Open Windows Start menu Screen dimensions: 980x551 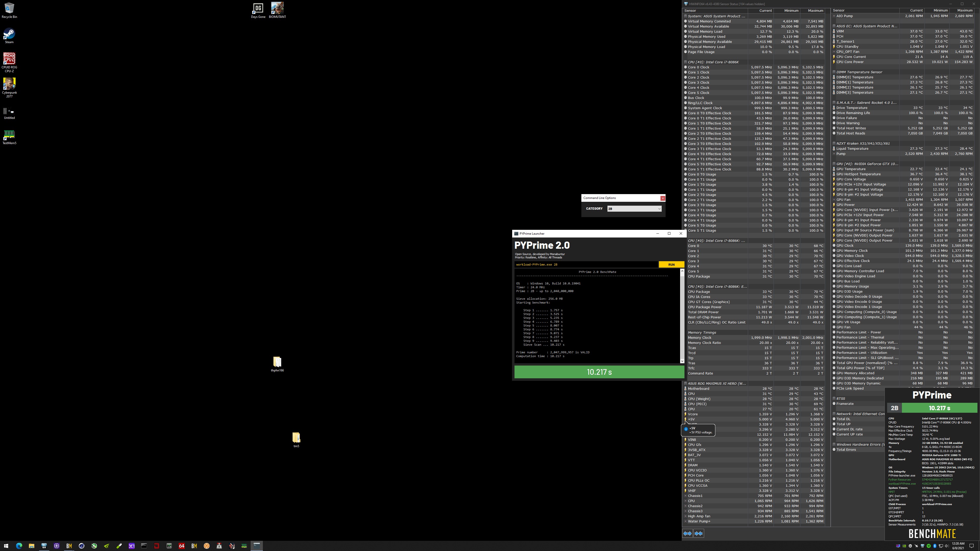(6, 546)
